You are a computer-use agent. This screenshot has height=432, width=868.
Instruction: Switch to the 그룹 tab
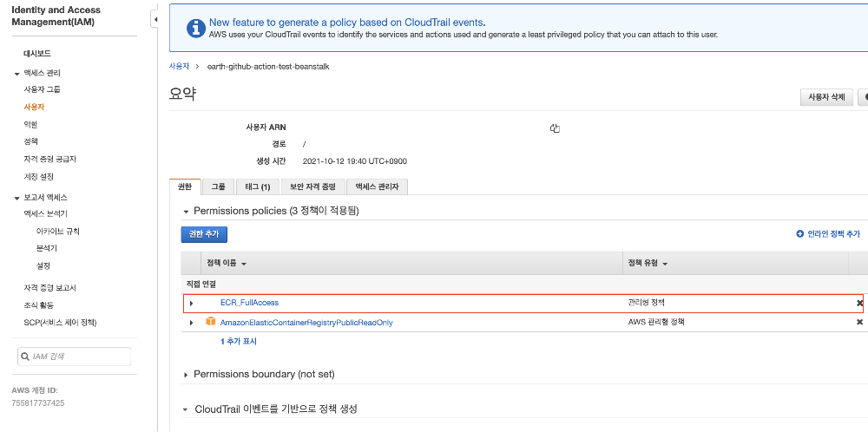[218, 187]
